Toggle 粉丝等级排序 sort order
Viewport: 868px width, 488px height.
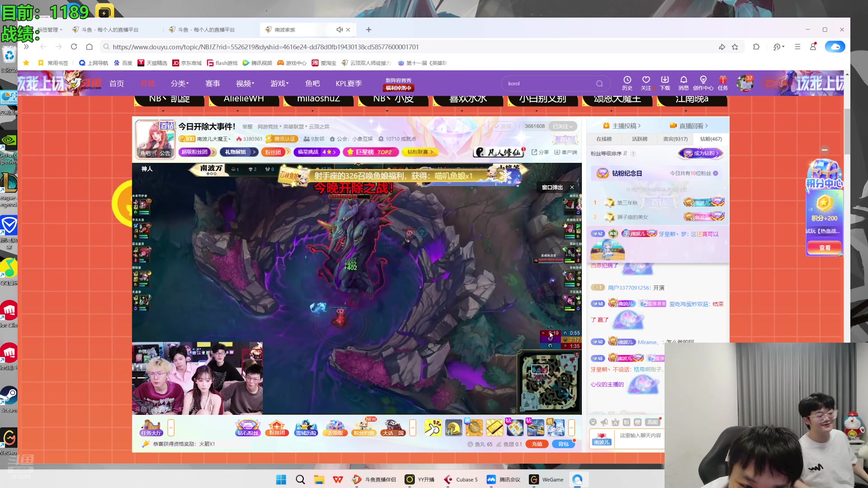(609, 154)
